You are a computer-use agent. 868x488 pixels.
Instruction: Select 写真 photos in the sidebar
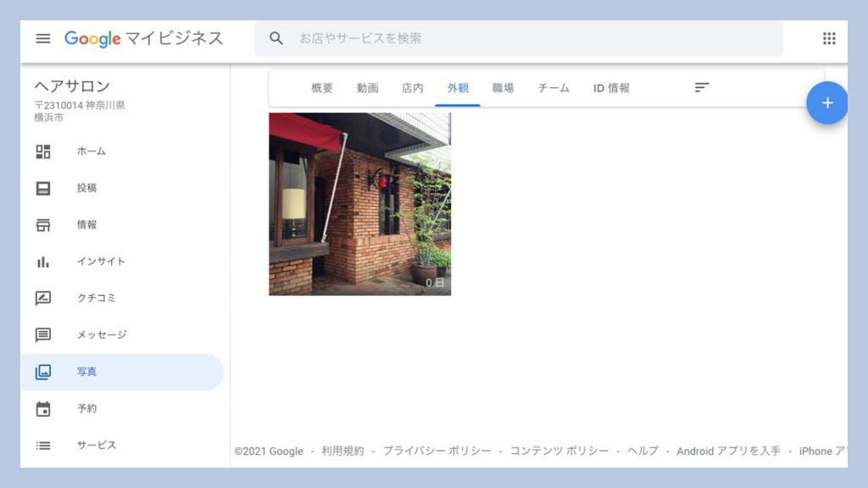click(87, 372)
